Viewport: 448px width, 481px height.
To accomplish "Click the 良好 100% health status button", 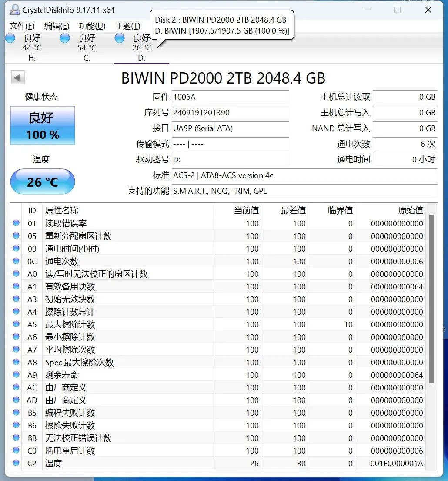I will pos(42,125).
